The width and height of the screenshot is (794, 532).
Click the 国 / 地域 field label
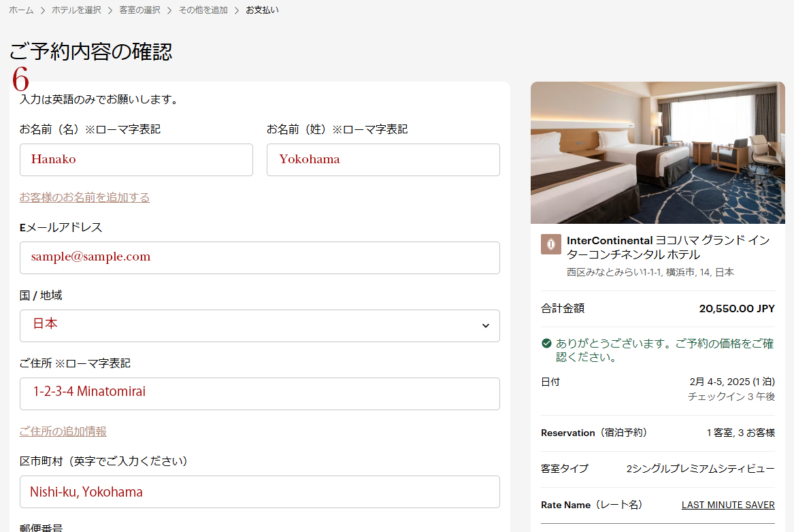pyautogui.click(x=41, y=296)
